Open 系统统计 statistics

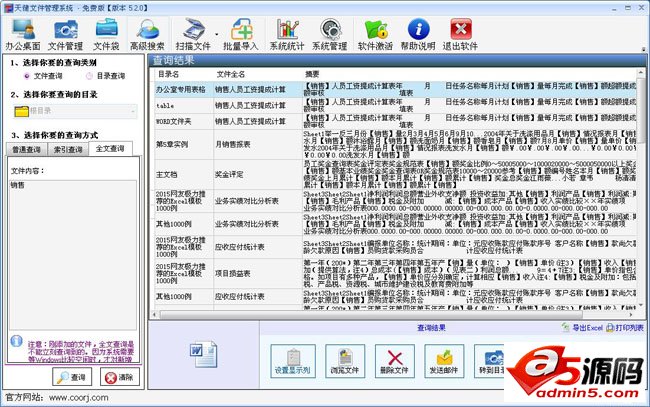coord(287,35)
